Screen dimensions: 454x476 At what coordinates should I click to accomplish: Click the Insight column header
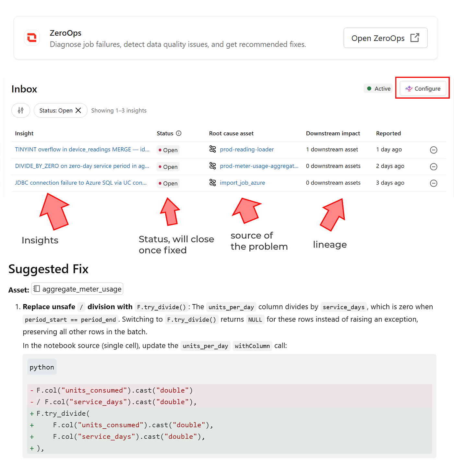[x=24, y=133]
